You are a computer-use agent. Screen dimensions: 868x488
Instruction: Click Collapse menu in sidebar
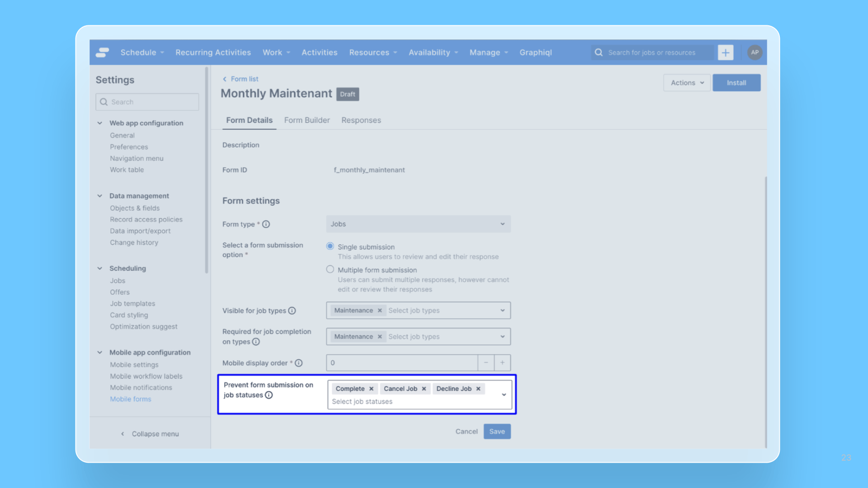pos(150,434)
